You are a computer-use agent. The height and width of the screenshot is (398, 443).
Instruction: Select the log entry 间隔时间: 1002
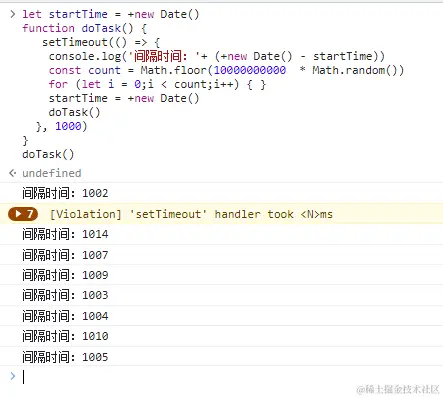tap(65, 193)
